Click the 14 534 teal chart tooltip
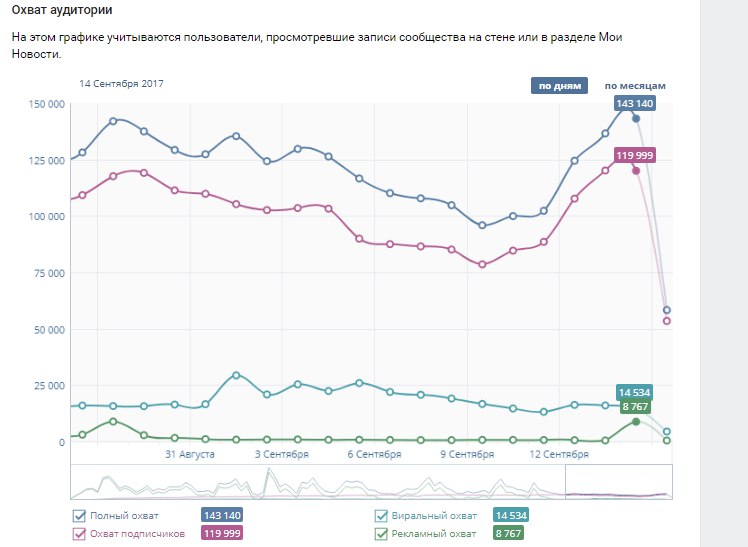Screen dimensions: 748x547 636,393
